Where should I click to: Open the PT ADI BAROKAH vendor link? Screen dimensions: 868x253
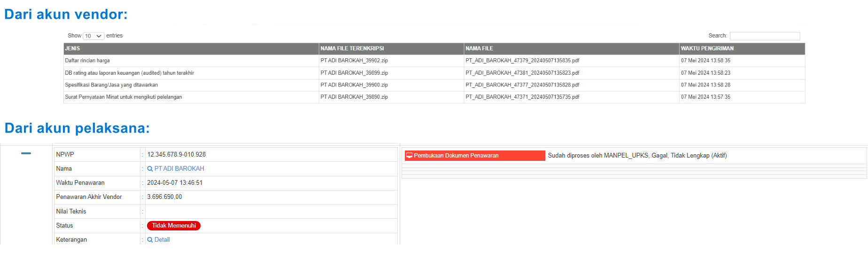tap(179, 169)
